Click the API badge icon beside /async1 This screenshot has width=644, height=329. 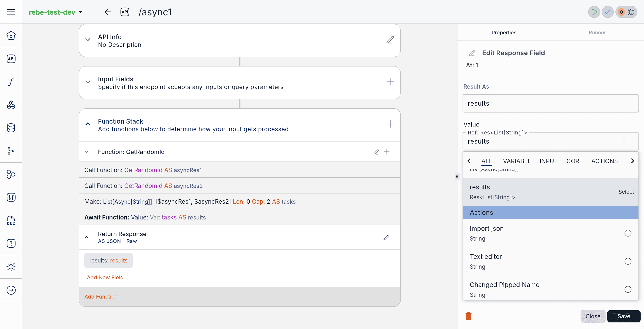click(125, 12)
